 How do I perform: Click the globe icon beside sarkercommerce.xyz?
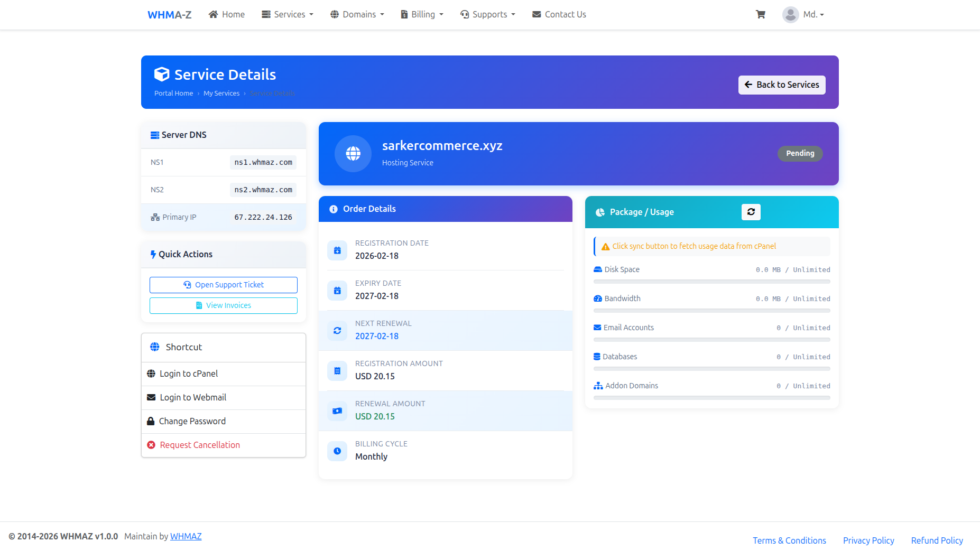pyautogui.click(x=353, y=154)
